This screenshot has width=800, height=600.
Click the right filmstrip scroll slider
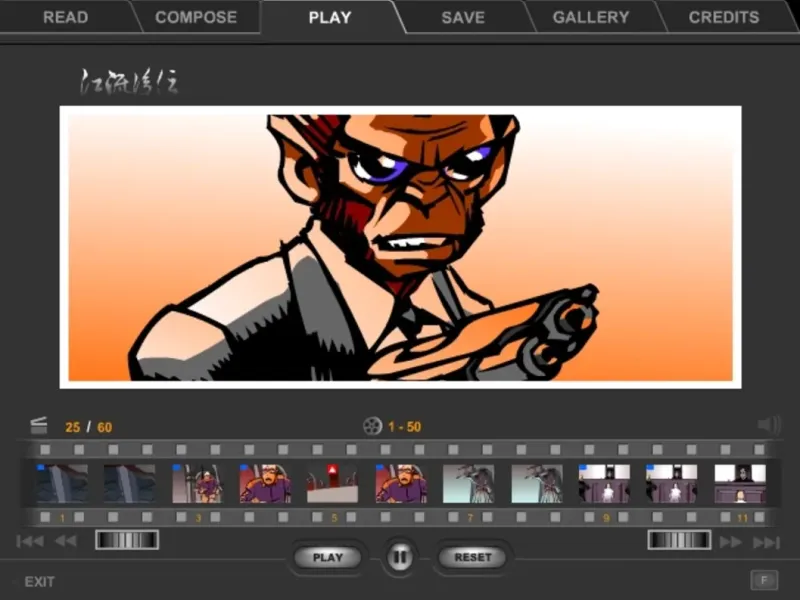pos(680,540)
